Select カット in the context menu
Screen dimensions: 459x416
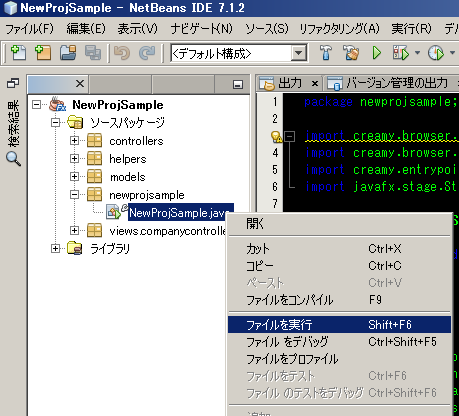click(340, 249)
